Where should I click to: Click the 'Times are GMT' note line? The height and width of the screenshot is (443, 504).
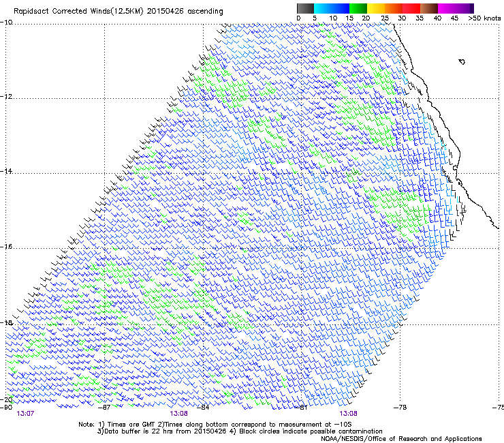coord(215,425)
